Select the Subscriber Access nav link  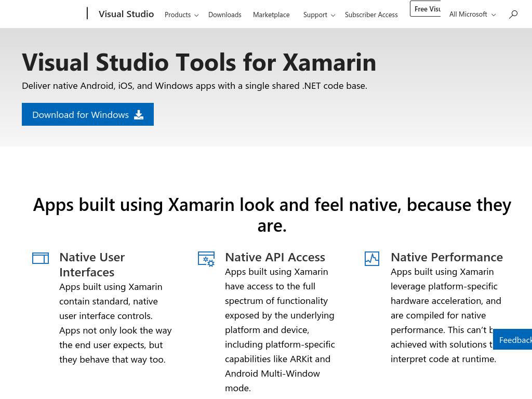pyautogui.click(x=371, y=15)
